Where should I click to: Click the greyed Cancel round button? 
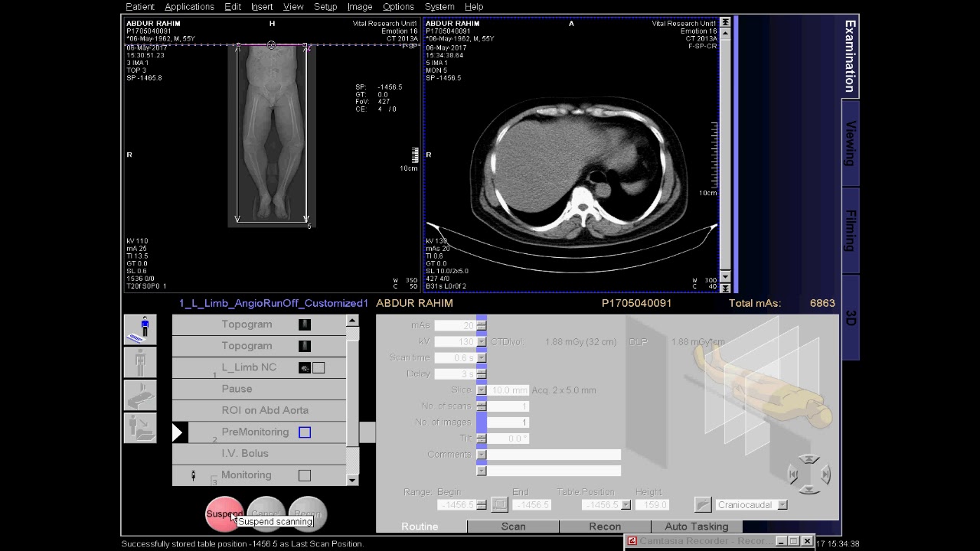(266, 514)
